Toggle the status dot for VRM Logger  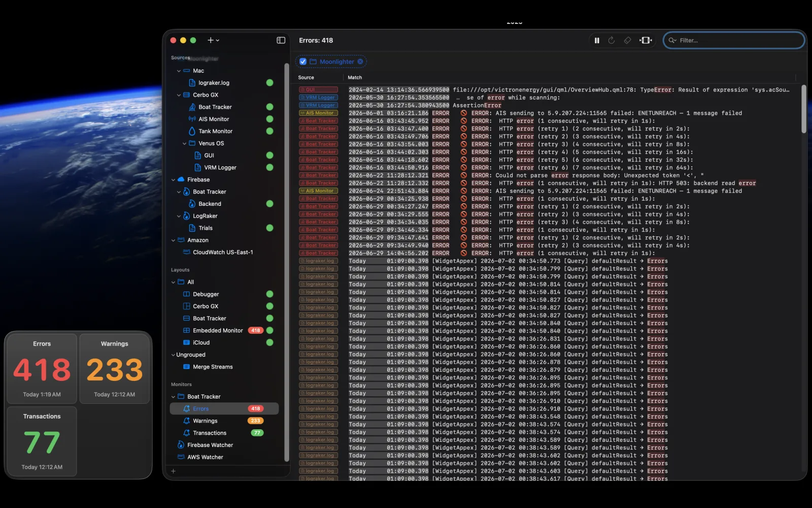[269, 168]
